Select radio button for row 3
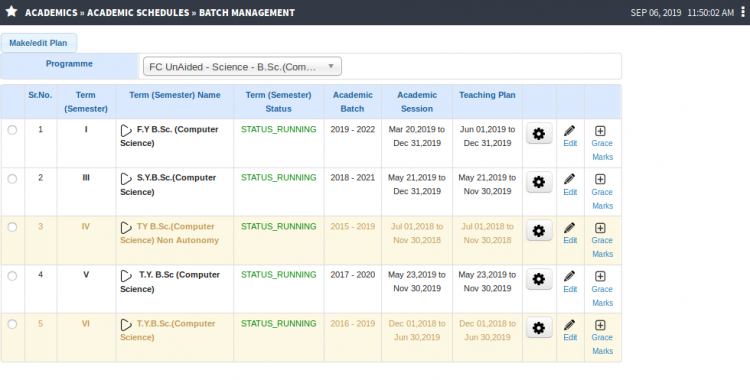750x380 pixels. [12, 227]
